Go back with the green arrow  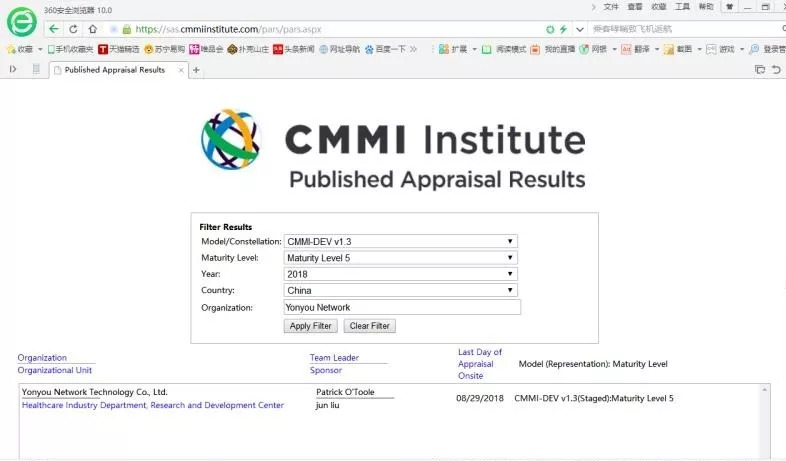(54, 29)
